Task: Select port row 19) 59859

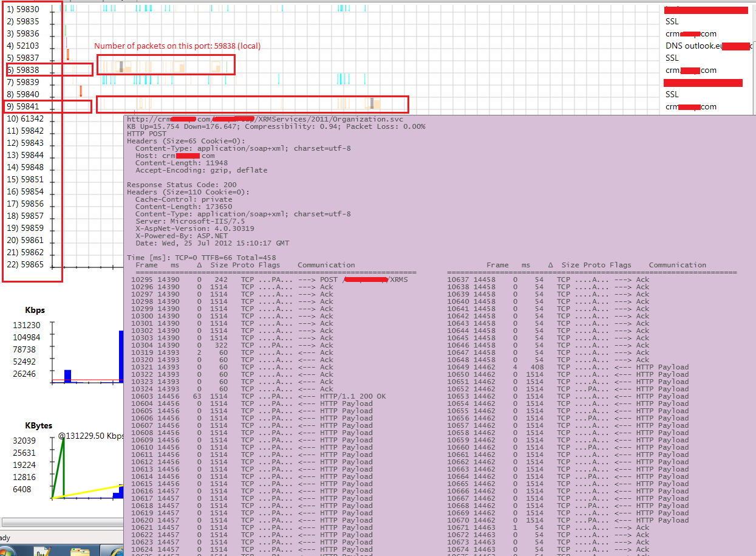Action: click(x=26, y=228)
